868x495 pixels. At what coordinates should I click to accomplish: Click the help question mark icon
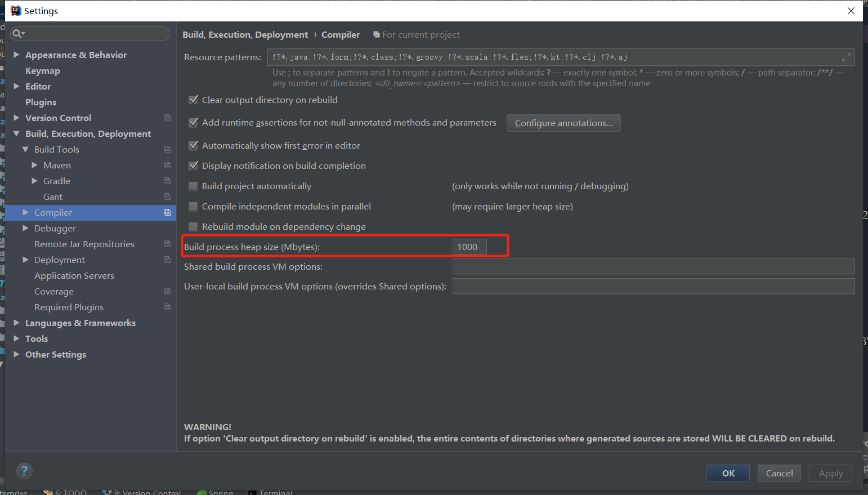[x=24, y=471]
